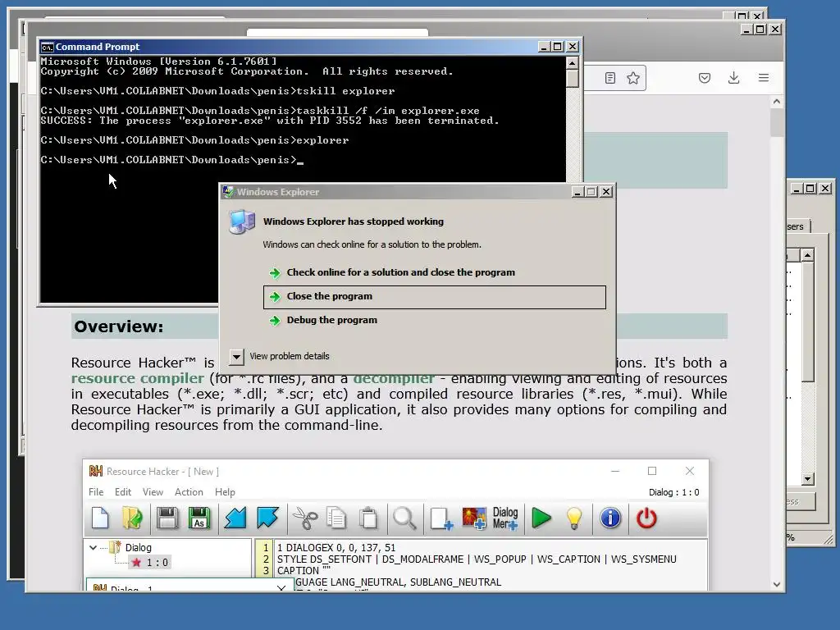Click the Copy icon in Resource Hacker toolbar
This screenshot has width=840, height=630.
click(336, 518)
